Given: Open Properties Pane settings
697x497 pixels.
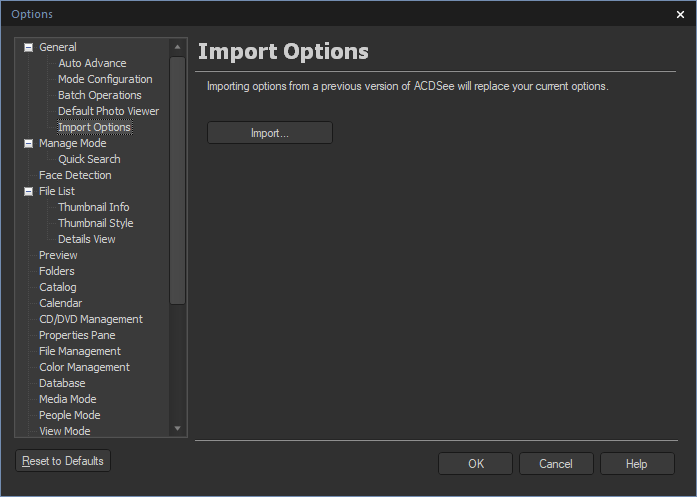Looking at the screenshot, I should coord(77,335).
